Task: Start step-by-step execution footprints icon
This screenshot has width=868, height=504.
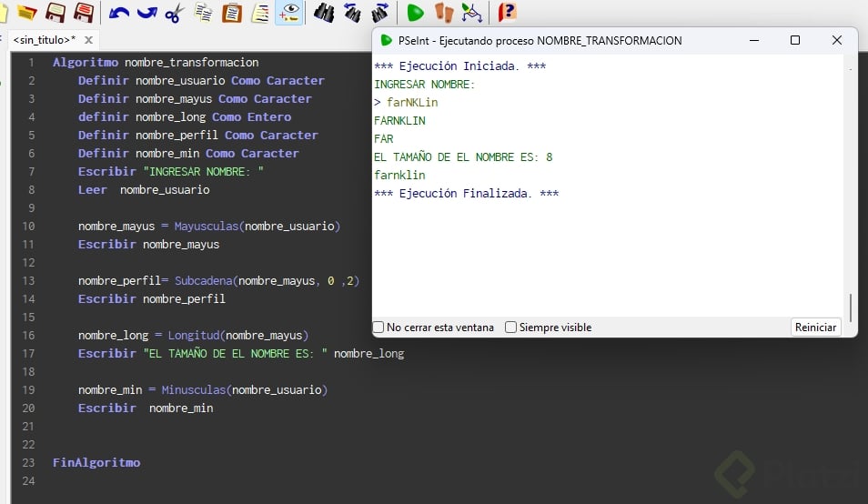Action: click(443, 13)
